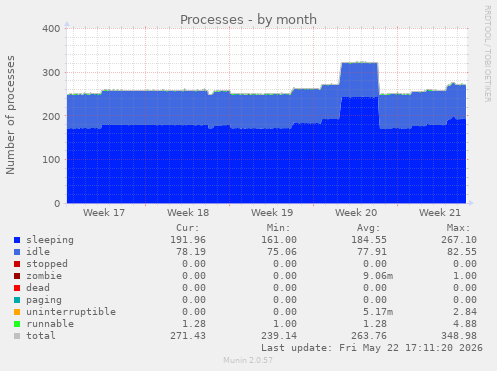Click the dead legend color swatch

coord(17,288)
